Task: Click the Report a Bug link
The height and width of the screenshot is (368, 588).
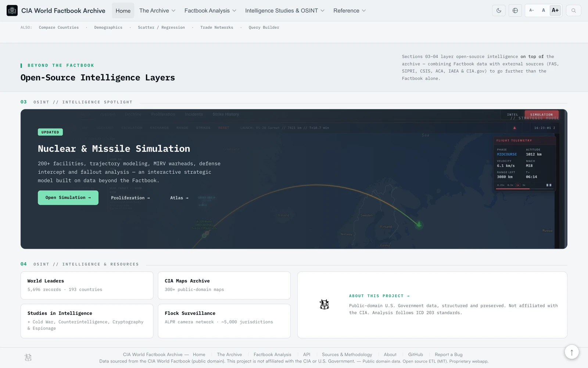Action: tap(449, 355)
